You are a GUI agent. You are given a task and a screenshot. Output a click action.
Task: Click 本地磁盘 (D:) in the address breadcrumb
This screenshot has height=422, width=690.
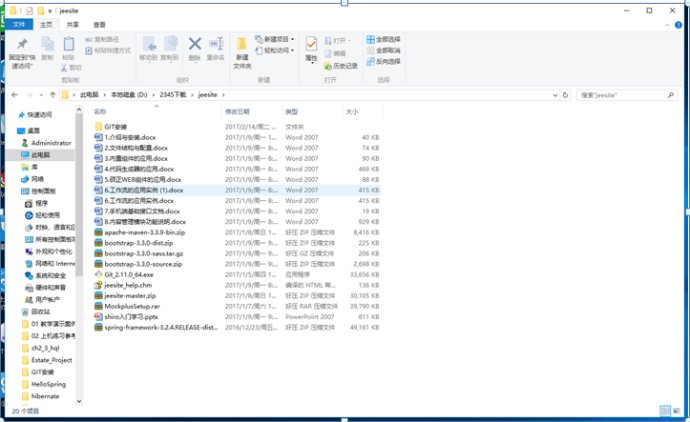(129, 95)
